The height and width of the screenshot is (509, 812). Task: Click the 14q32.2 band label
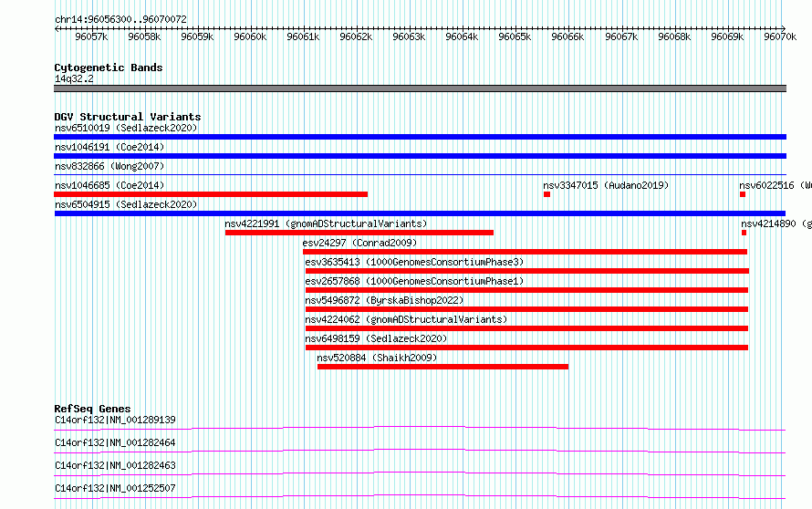click(x=74, y=78)
